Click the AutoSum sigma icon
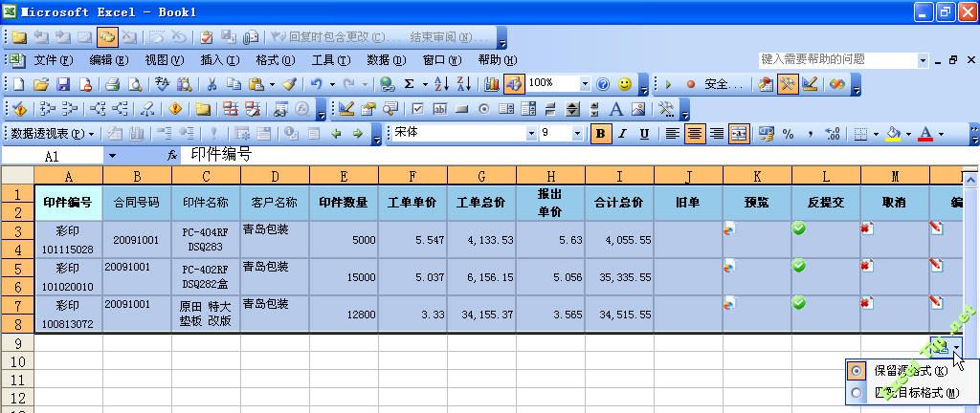 coord(410,84)
